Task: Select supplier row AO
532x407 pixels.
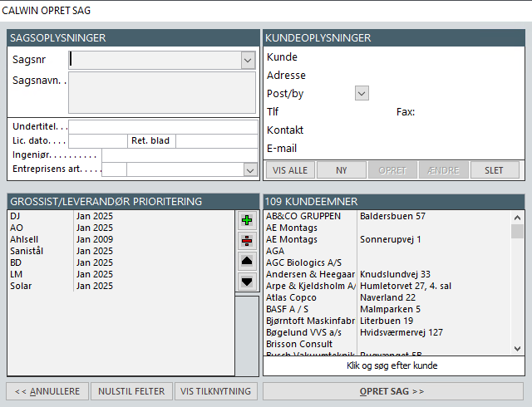Action: pyautogui.click(x=121, y=228)
